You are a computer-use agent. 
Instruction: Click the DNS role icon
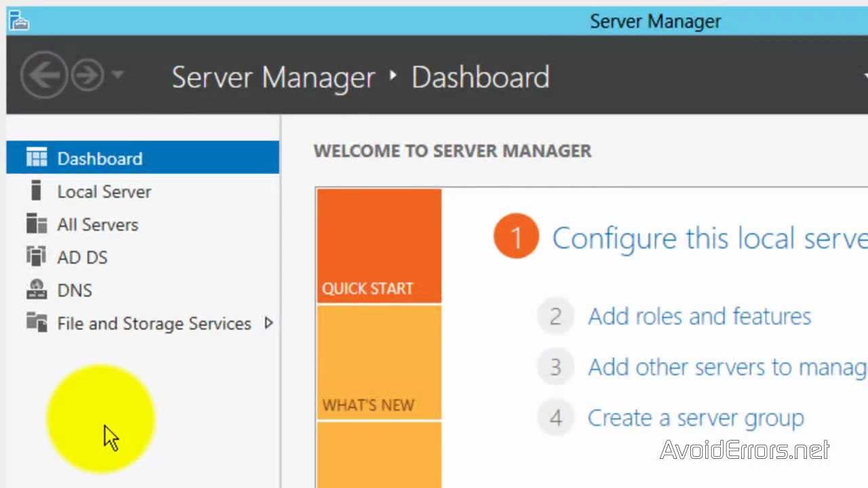coord(37,290)
